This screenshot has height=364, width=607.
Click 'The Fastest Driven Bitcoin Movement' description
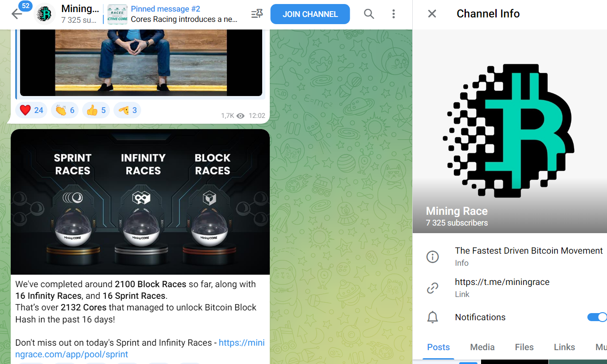point(529,251)
